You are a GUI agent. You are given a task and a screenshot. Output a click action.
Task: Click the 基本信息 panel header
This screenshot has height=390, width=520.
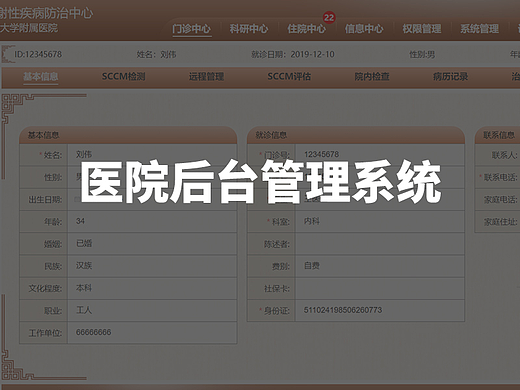(128, 135)
